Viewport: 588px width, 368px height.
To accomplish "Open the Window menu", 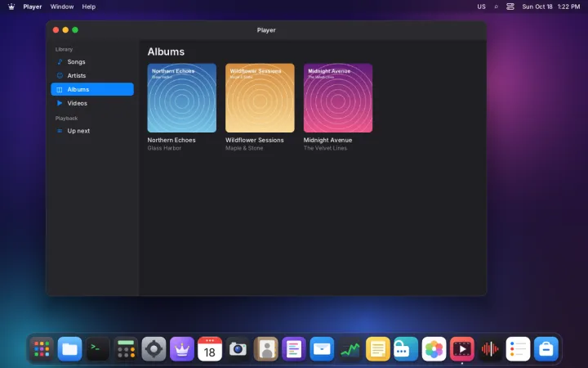I will pos(62,7).
